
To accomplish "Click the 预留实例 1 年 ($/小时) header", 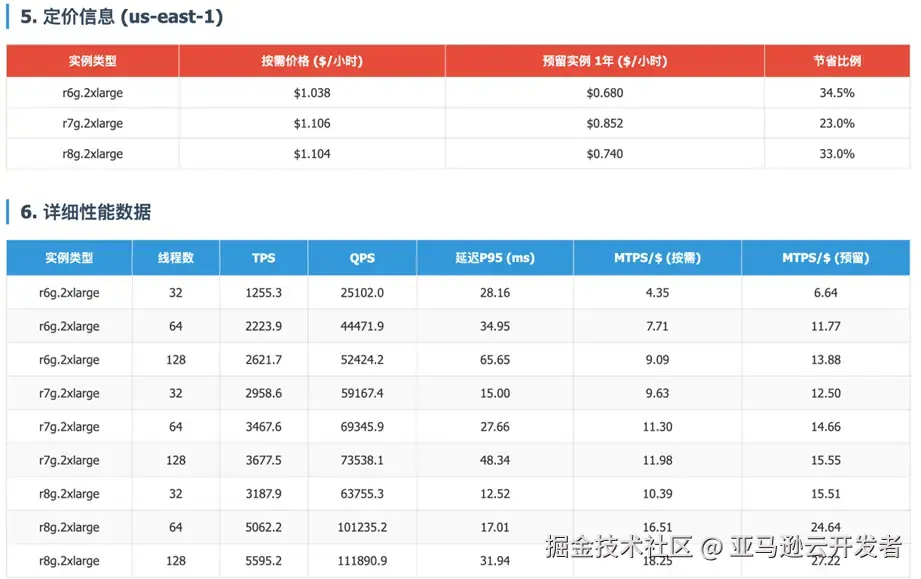I will (603, 60).
